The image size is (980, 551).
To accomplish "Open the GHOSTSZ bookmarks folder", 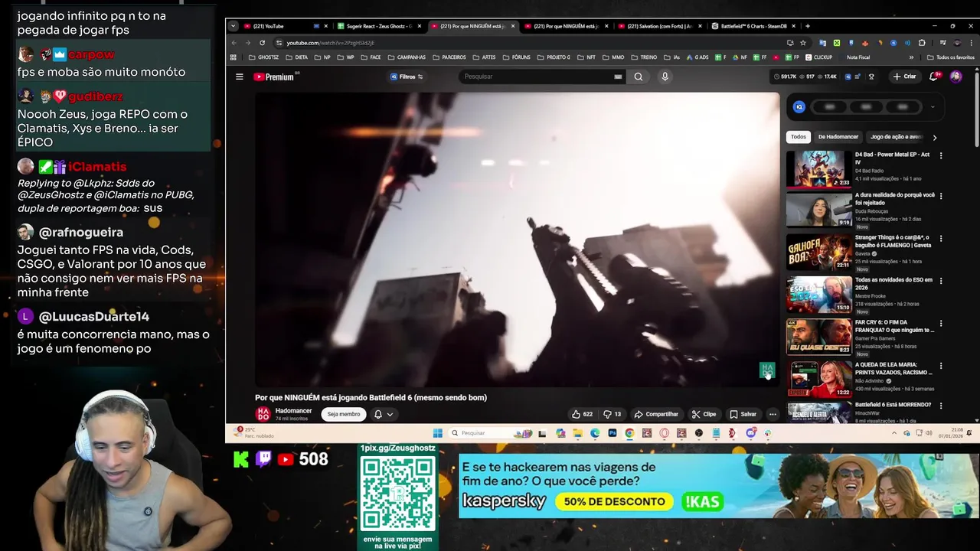I will [263, 57].
